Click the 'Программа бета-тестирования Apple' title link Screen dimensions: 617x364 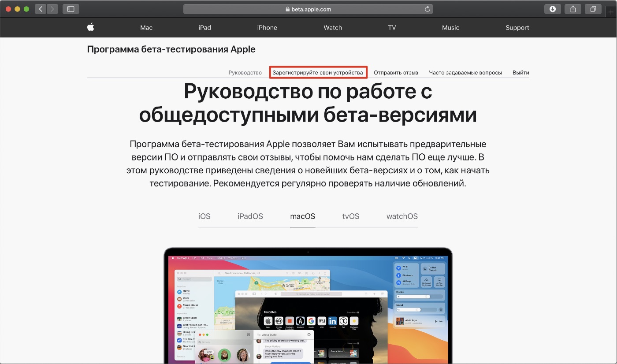pyautogui.click(x=171, y=49)
